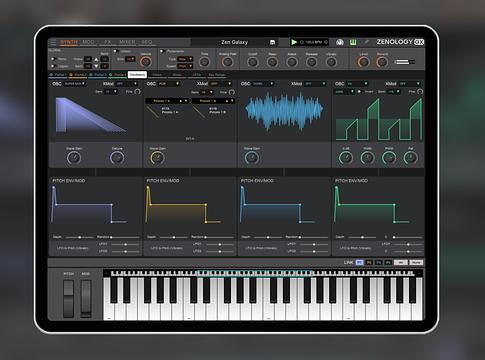Toggle Partial 2 power button

click(71, 75)
